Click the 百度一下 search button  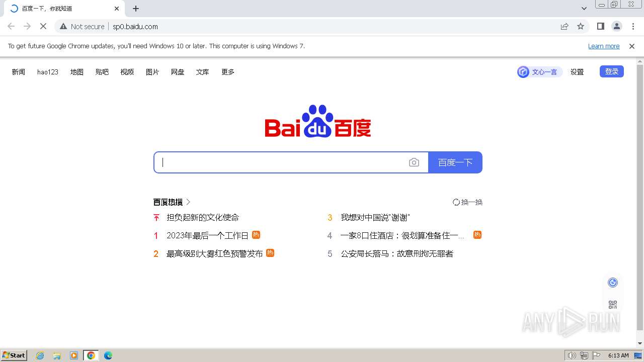click(455, 162)
